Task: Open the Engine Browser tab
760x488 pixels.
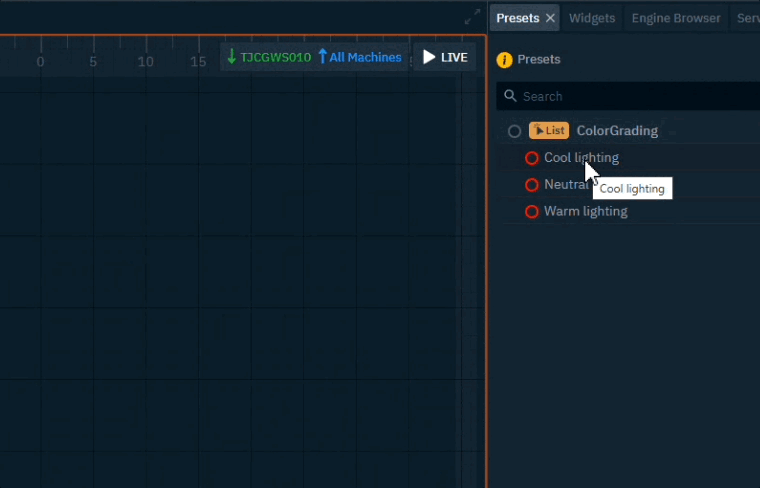Action: pos(676,18)
